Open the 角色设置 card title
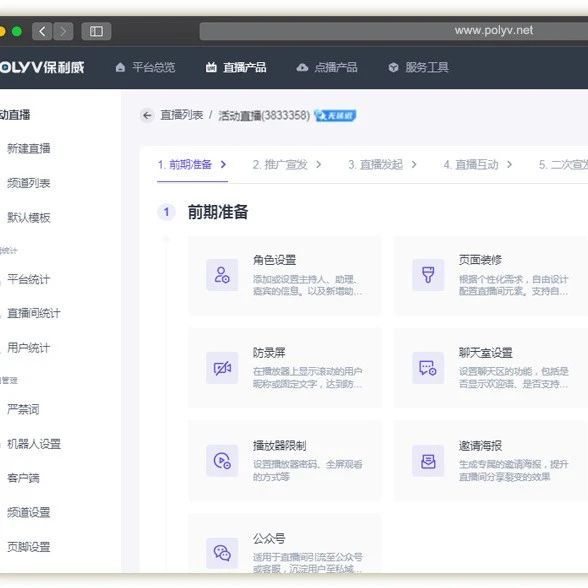Viewport: 588px width, 588px height. (x=274, y=260)
